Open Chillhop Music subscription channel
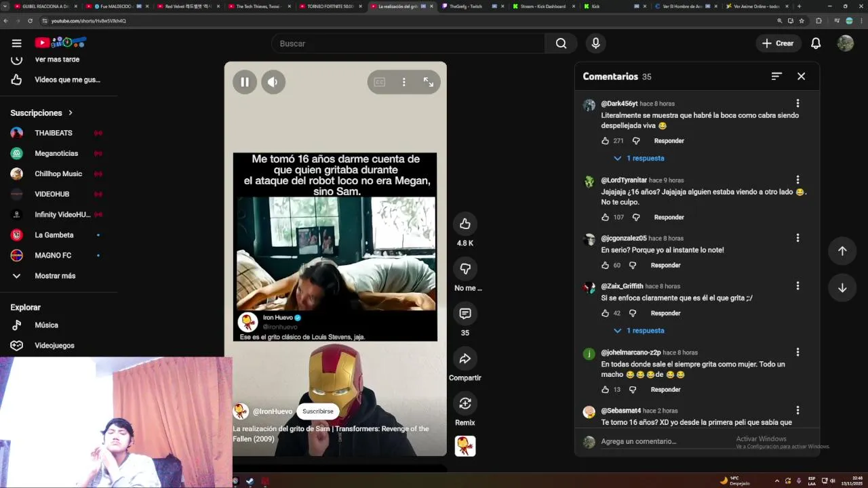Screen dimensions: 868x488 click(57, 174)
